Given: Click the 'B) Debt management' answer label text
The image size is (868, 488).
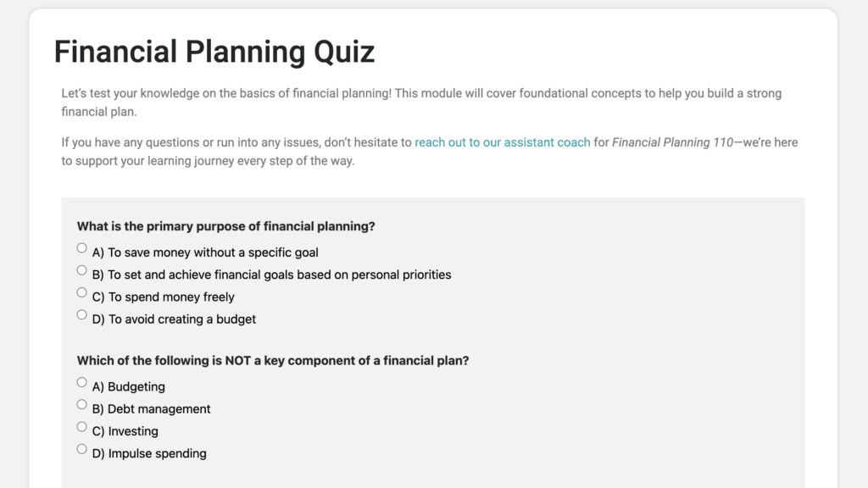Looking at the screenshot, I should click(x=152, y=409).
